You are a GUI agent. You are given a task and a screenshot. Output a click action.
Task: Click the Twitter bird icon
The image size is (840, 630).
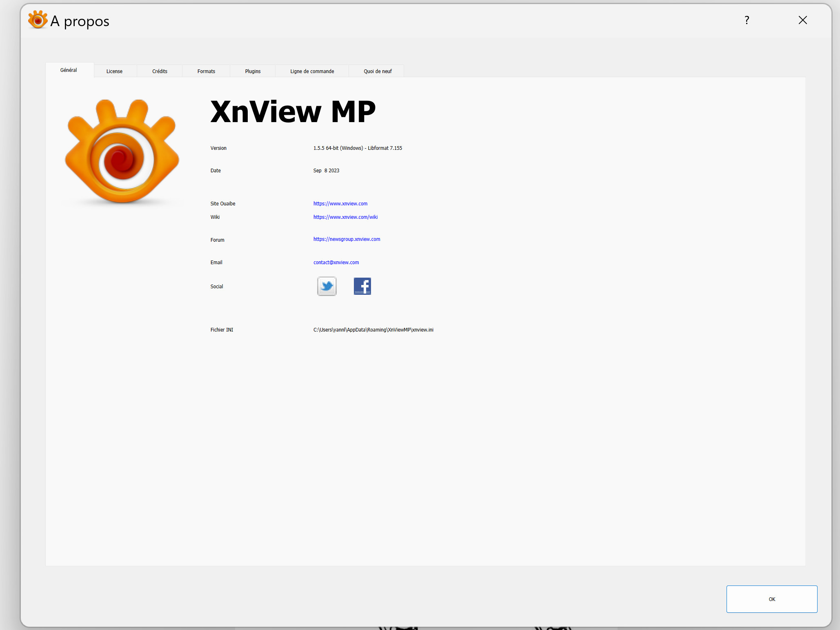[x=327, y=286]
